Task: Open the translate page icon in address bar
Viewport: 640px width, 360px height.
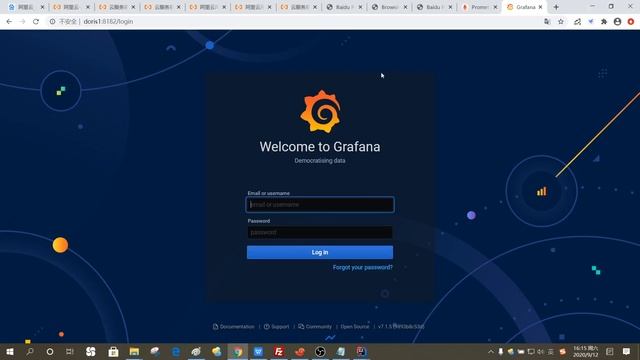Action: coord(547,22)
